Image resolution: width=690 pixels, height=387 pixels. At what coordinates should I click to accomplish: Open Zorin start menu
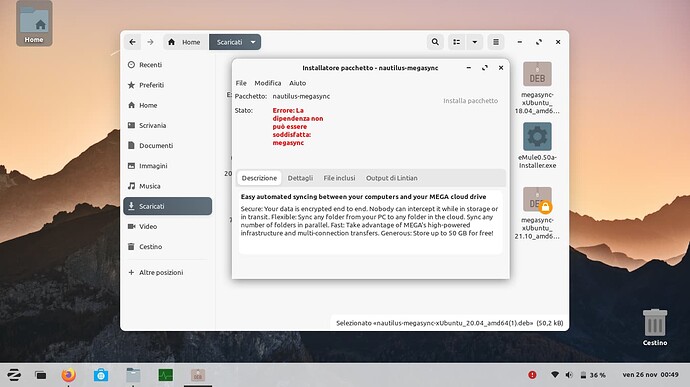click(x=14, y=375)
